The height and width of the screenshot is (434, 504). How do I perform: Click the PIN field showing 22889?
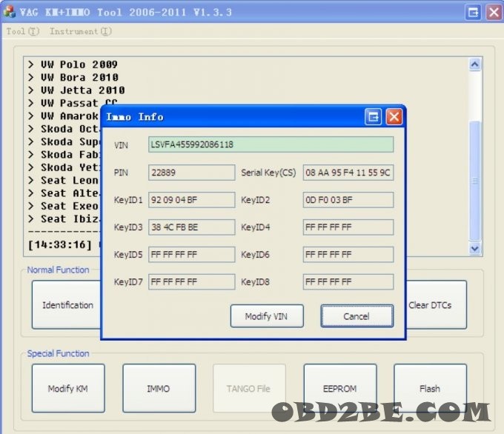click(x=191, y=173)
